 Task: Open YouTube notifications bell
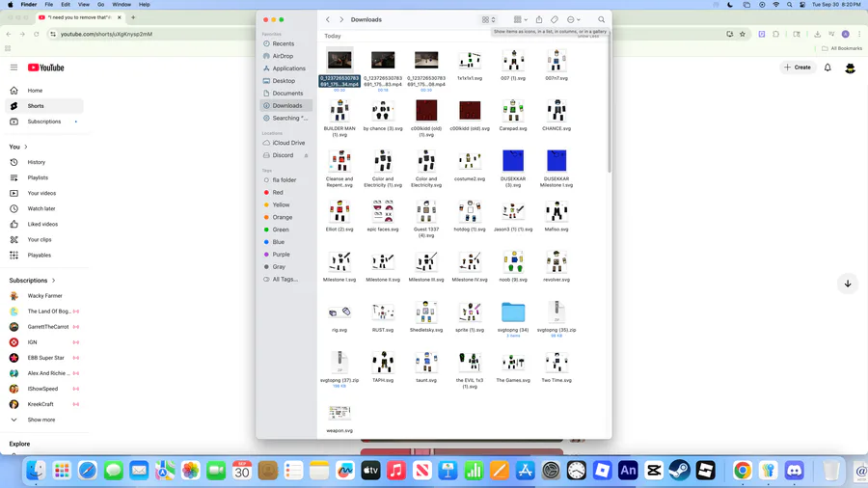pos(827,68)
